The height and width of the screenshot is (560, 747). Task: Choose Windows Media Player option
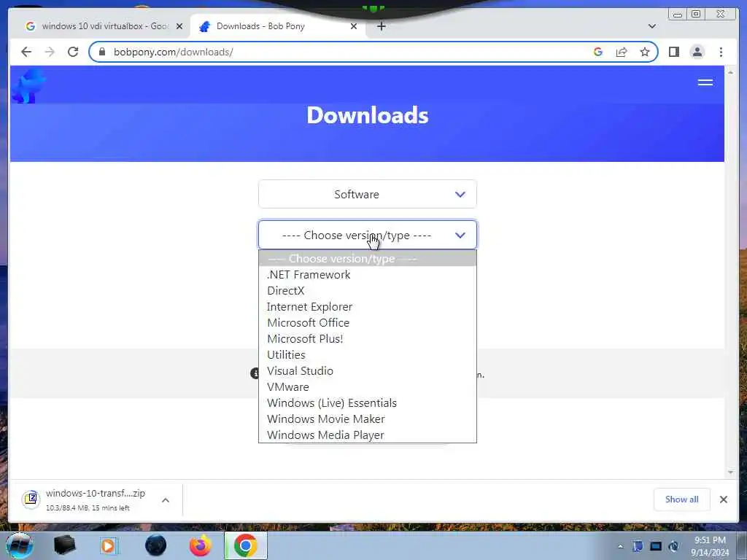368,435
